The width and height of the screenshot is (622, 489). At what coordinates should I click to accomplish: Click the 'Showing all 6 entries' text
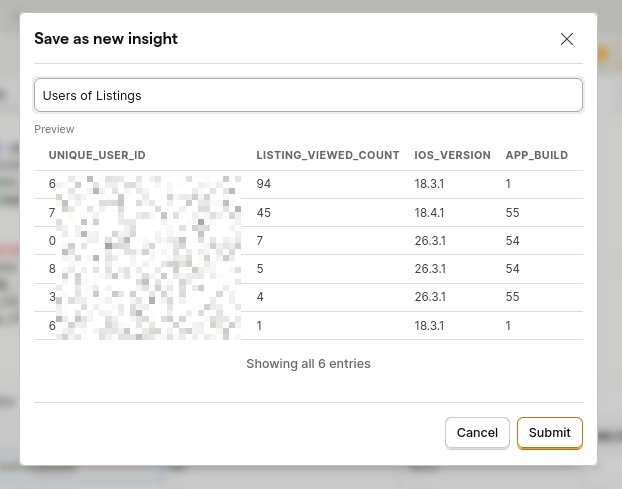[308, 364]
